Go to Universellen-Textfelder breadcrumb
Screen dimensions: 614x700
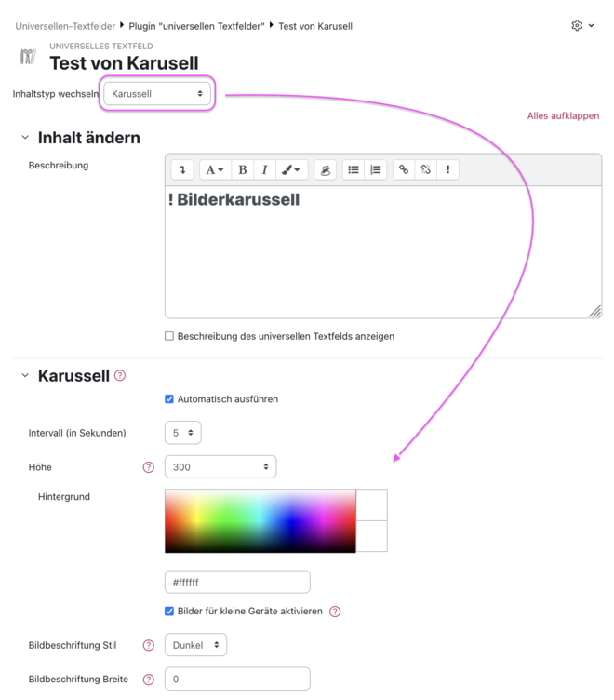click(x=65, y=26)
